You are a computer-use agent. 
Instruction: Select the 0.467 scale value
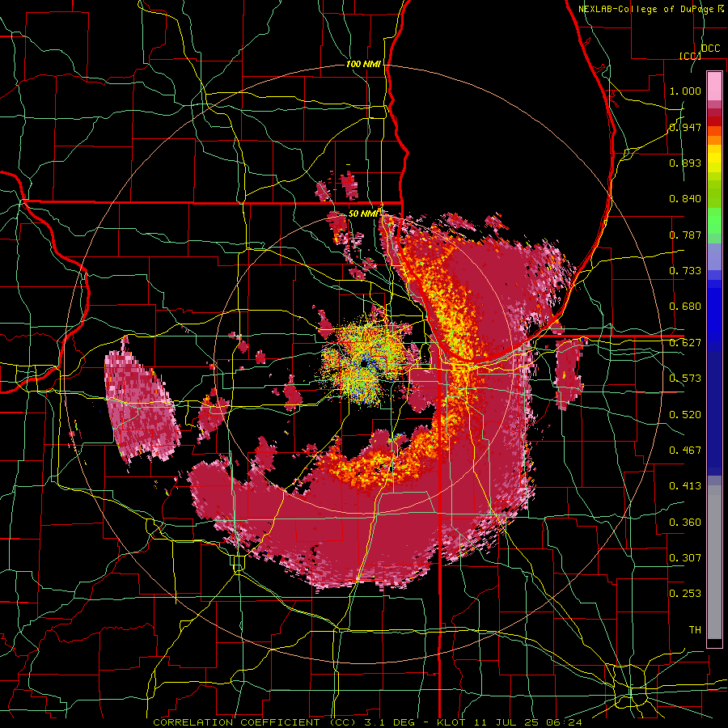point(685,451)
